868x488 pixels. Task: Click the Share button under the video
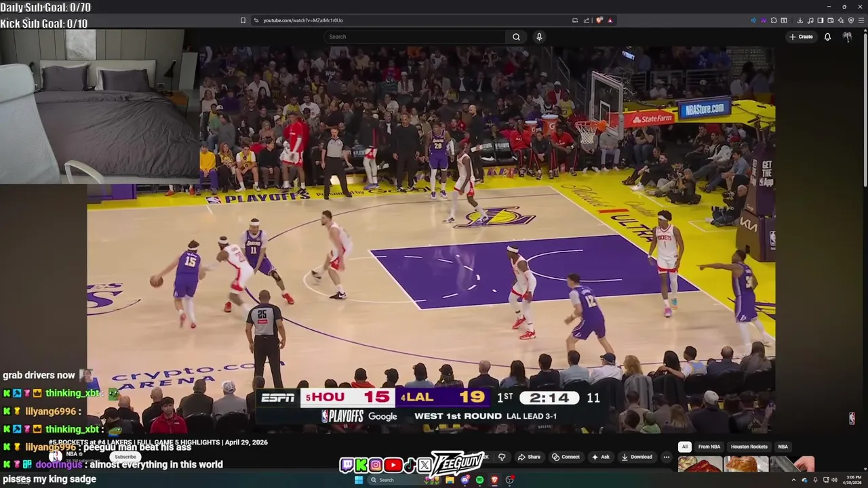coord(530,457)
